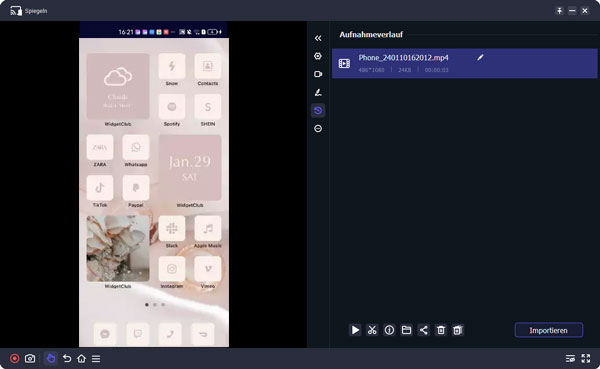Enter fullscreen with the expand icon
The image size is (600, 369).
click(586, 359)
